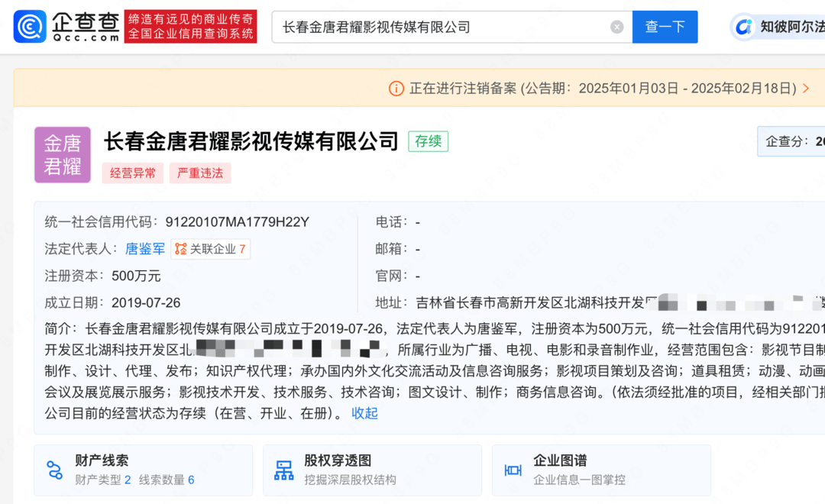Image resolution: width=825 pixels, height=504 pixels.
Task: Click the address text 吉林省长春市高新开发区
Action: click(x=490, y=302)
